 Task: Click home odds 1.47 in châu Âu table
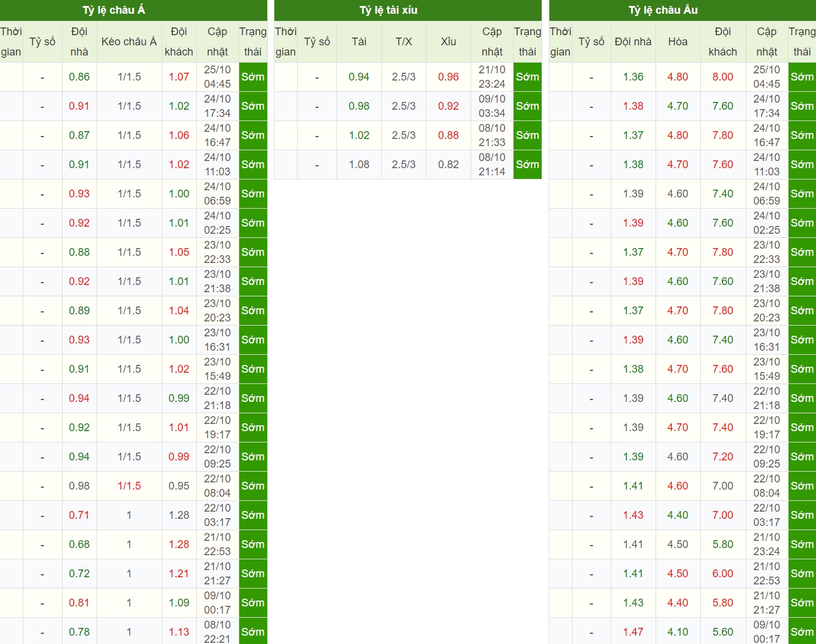pyautogui.click(x=633, y=632)
